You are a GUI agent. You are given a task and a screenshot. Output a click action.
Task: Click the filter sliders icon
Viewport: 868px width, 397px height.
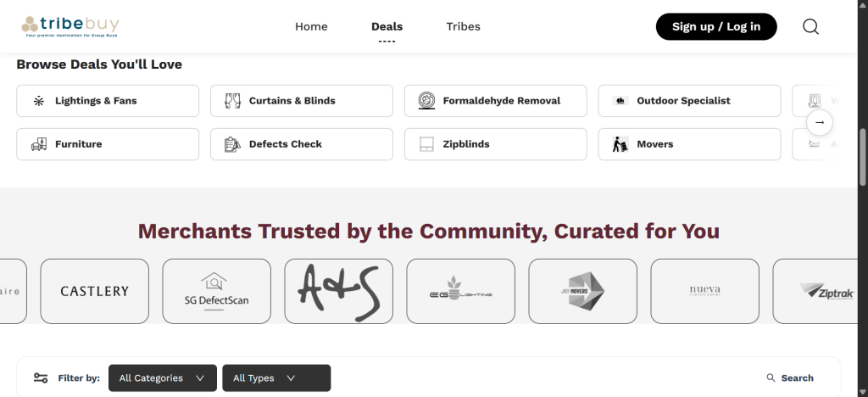(x=41, y=378)
